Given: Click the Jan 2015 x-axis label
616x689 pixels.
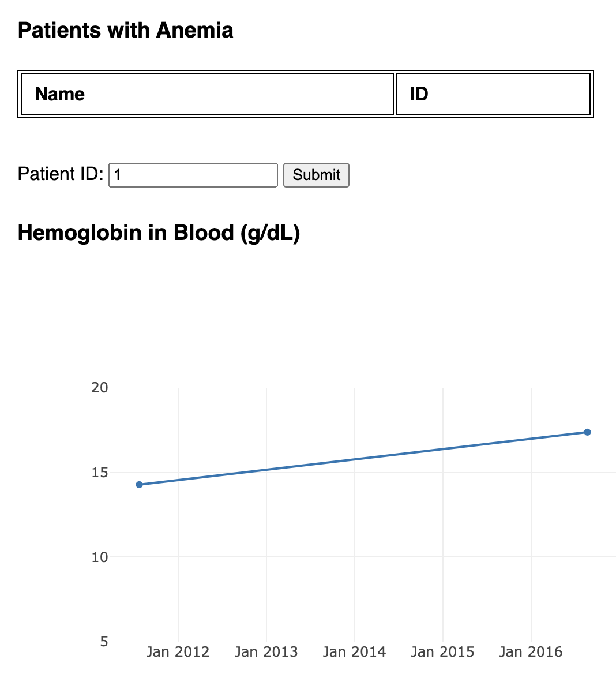Looking at the screenshot, I should 442,652.
